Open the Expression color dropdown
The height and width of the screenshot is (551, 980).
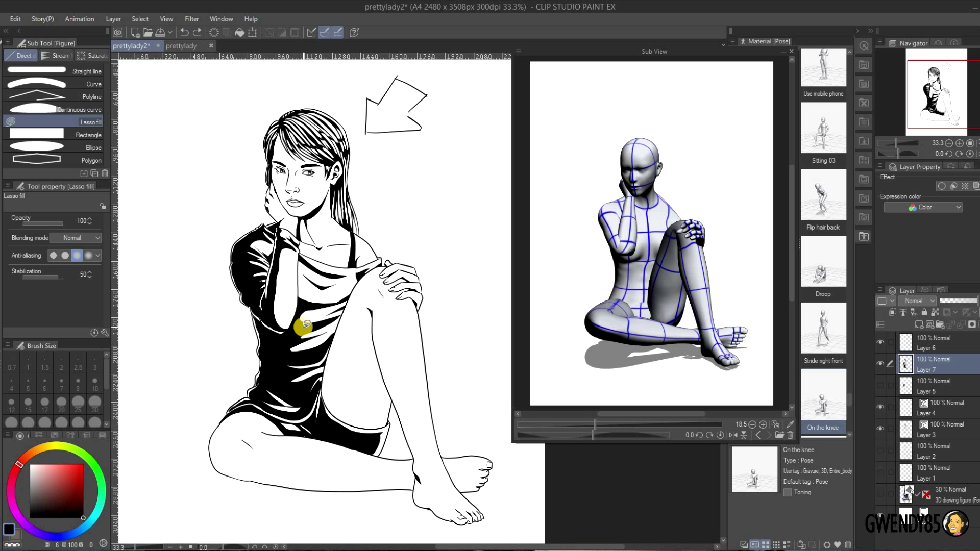923,207
